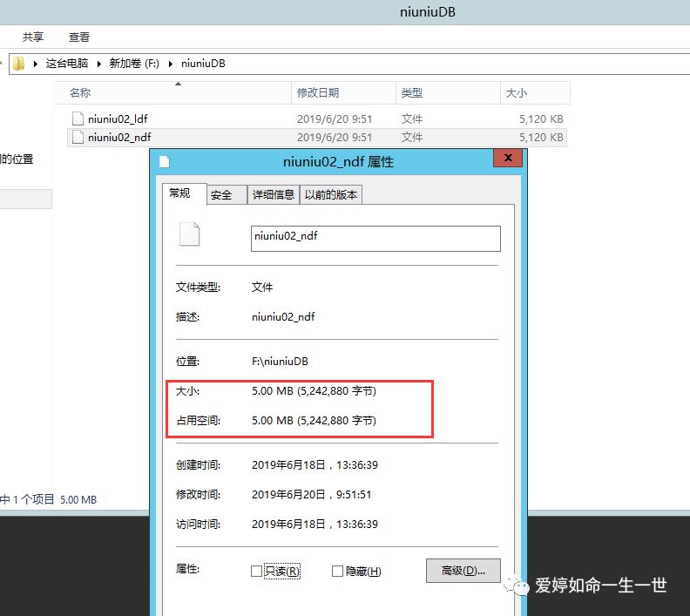Sort by the 类型 column header
The width and height of the screenshot is (690, 616).
point(448,93)
